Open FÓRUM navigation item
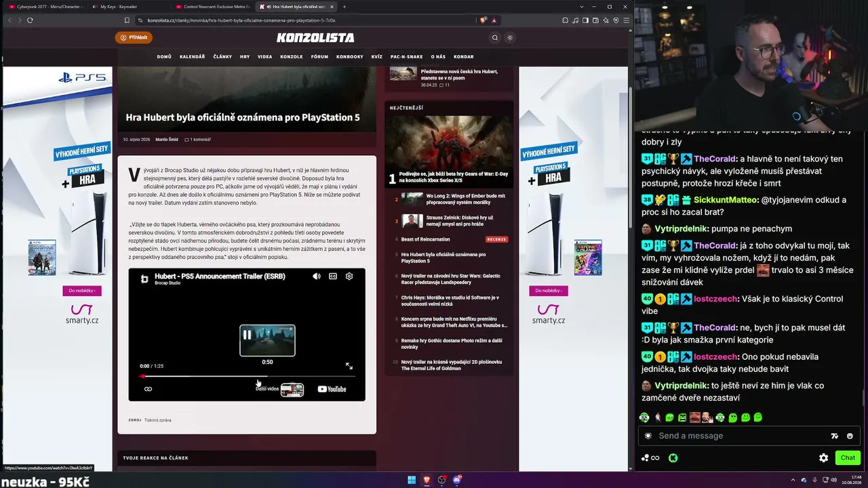 tap(319, 57)
